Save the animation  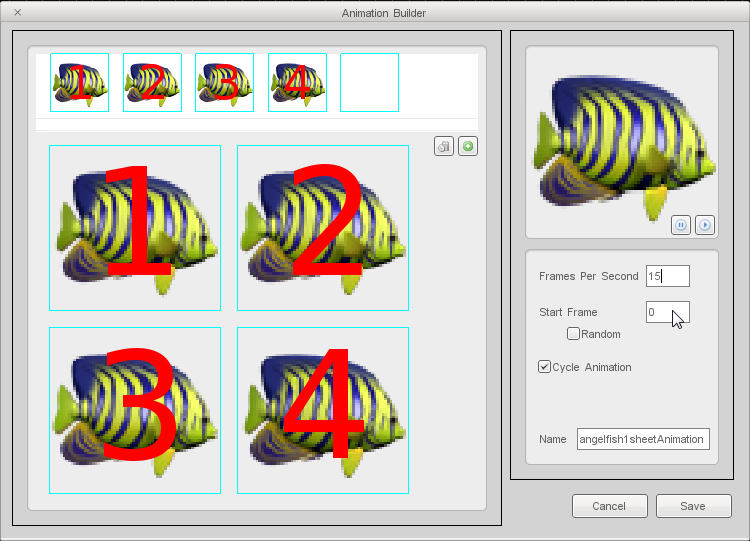coord(694,506)
